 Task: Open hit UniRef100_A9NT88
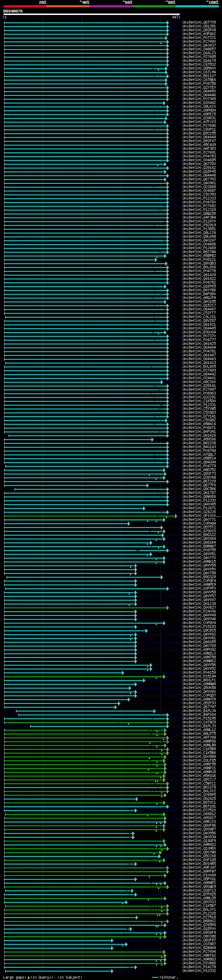pyautogui.click(x=199, y=657)
